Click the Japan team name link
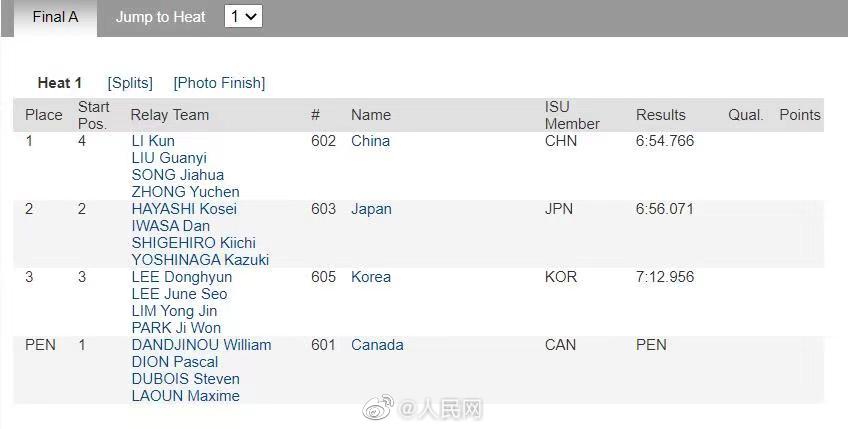The height and width of the screenshot is (429, 848). [x=371, y=209]
